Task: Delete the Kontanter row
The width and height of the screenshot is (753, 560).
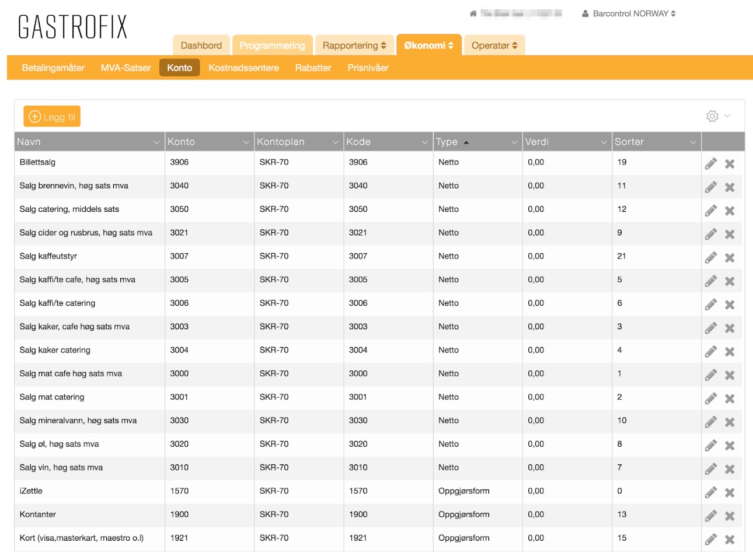Action: 730,516
